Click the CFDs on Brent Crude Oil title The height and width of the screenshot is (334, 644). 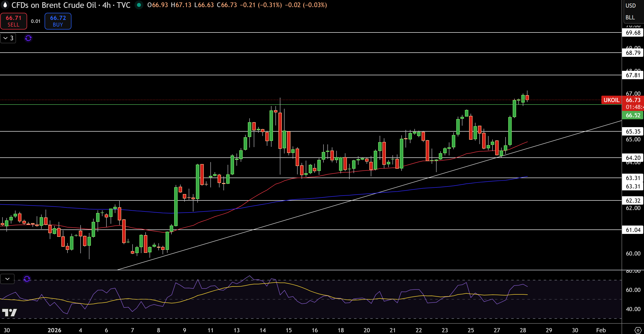point(54,5)
